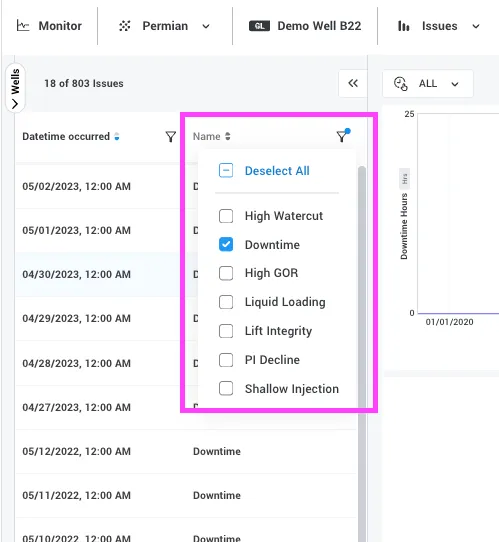Open the Datetime occurred column filter

[x=171, y=137]
